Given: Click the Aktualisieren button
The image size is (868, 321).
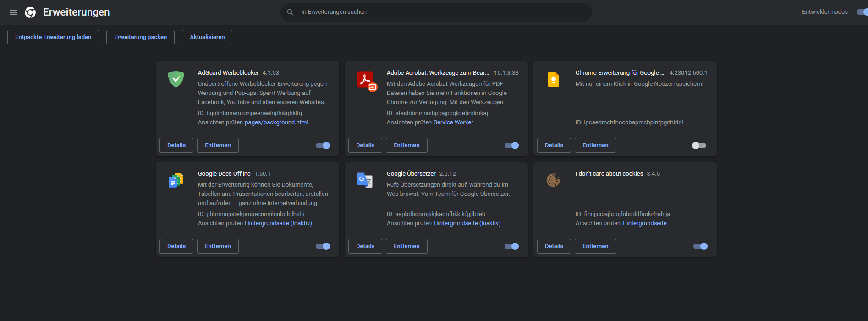Looking at the screenshot, I should coord(207,37).
